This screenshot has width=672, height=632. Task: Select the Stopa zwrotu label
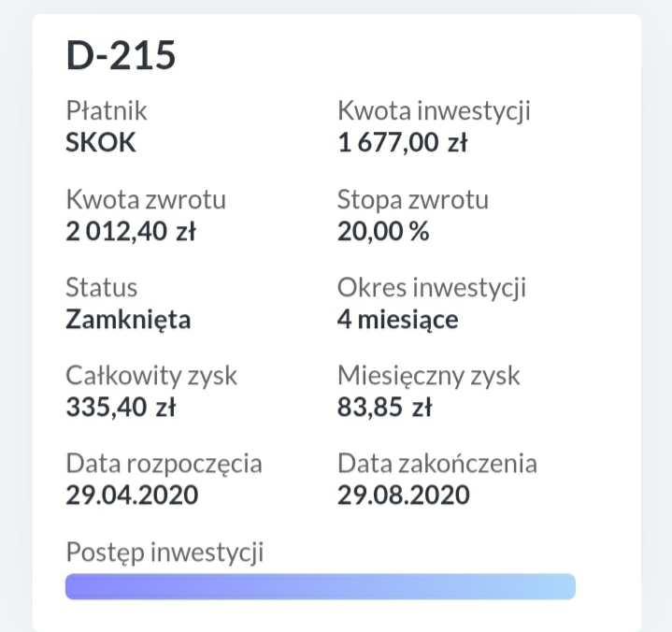(412, 199)
